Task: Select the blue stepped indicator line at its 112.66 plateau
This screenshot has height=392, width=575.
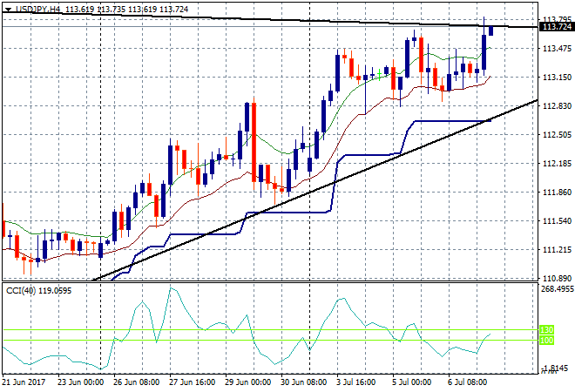Action: pyautogui.click(x=452, y=121)
